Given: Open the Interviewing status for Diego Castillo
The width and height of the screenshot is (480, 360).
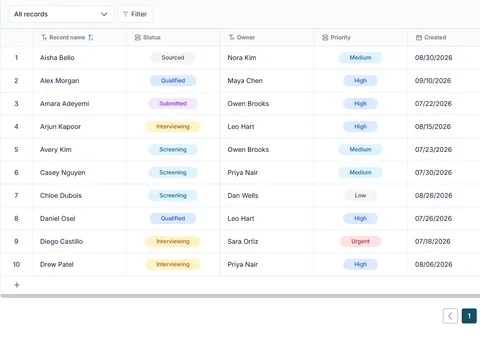Looking at the screenshot, I should [173, 242].
